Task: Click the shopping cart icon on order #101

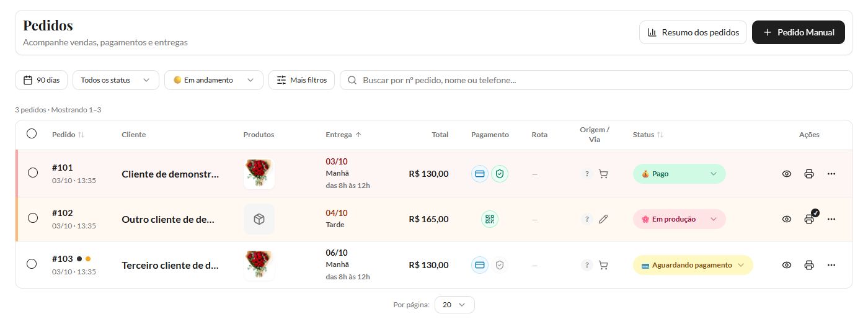Action: tap(603, 174)
